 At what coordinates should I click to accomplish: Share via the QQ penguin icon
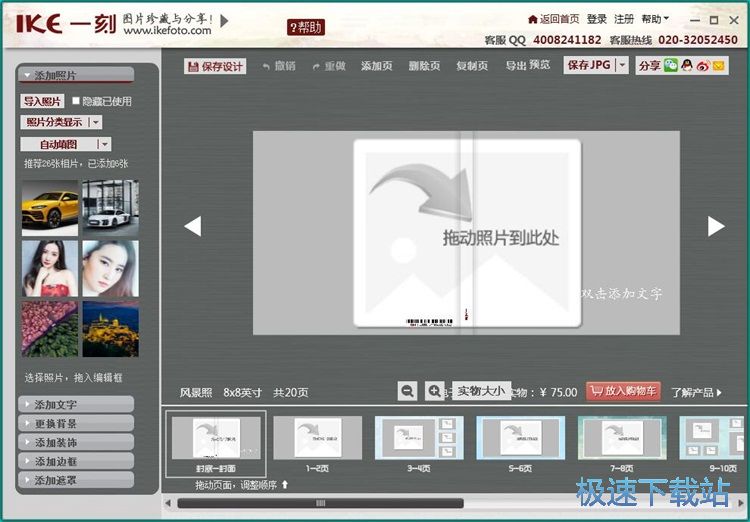687,66
